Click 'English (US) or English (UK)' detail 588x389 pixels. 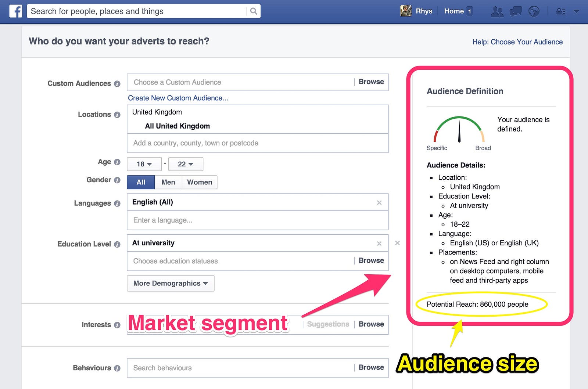point(494,243)
